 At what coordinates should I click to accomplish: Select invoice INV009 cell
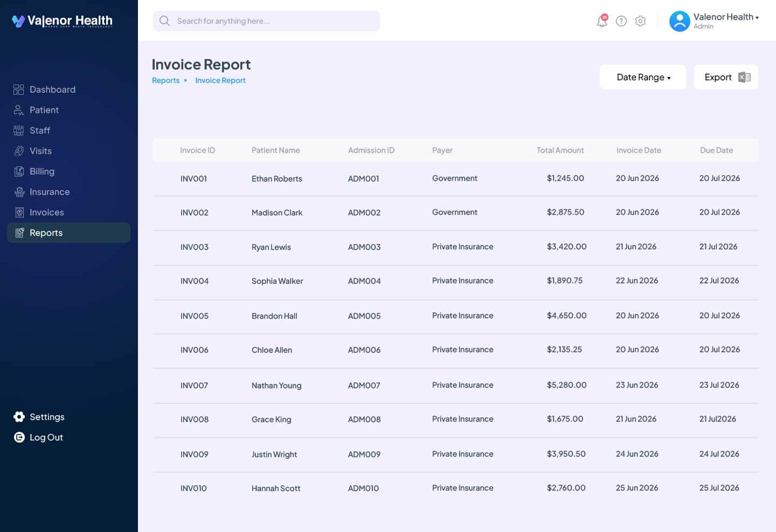coord(195,454)
